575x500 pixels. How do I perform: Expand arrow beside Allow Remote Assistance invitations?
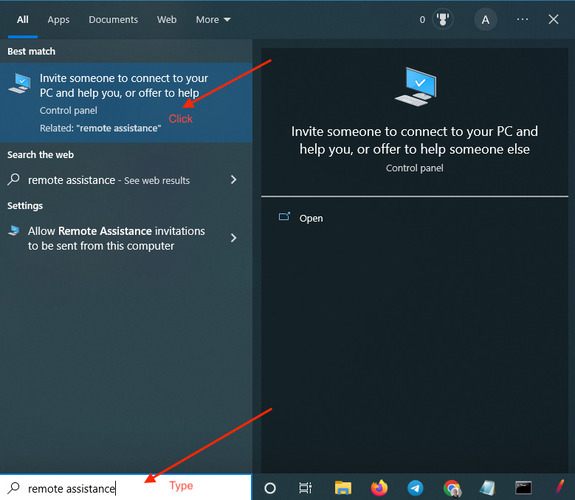click(x=234, y=238)
